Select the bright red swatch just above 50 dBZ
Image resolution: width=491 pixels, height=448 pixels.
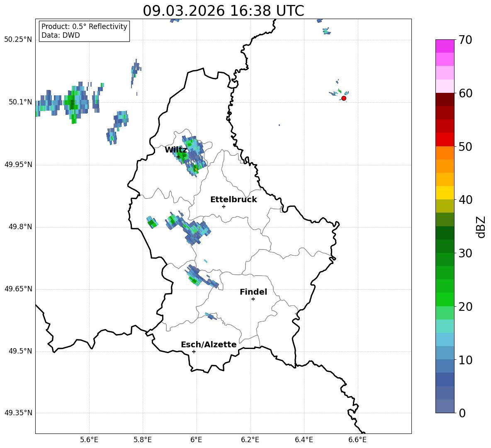pos(445,139)
